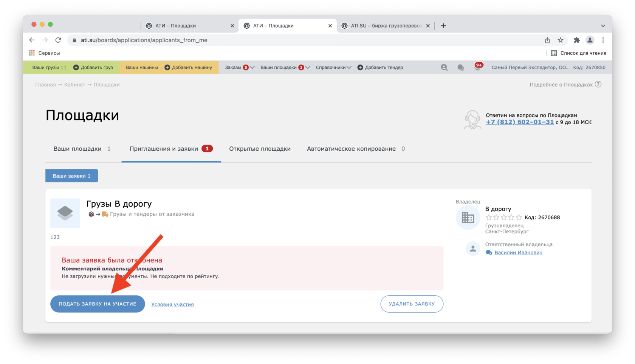The width and height of the screenshot is (635, 364).
Task: Click Добавить машину plus button
Action: 188,67
